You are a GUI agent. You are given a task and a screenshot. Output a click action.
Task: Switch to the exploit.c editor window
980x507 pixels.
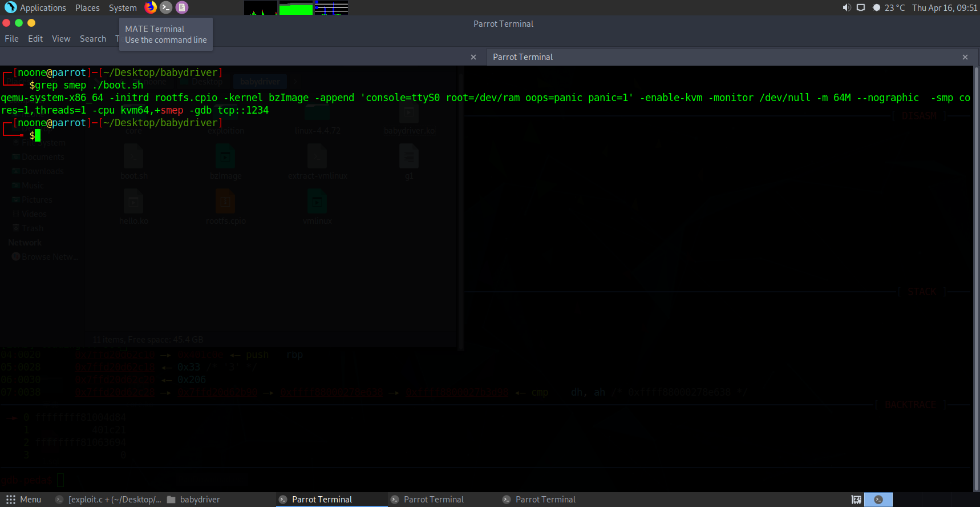pyautogui.click(x=108, y=500)
